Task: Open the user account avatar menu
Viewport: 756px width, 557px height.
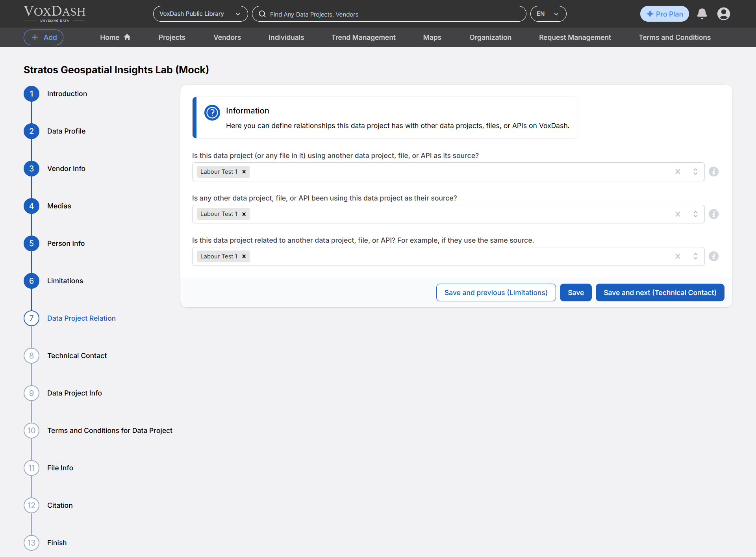Action: click(723, 14)
